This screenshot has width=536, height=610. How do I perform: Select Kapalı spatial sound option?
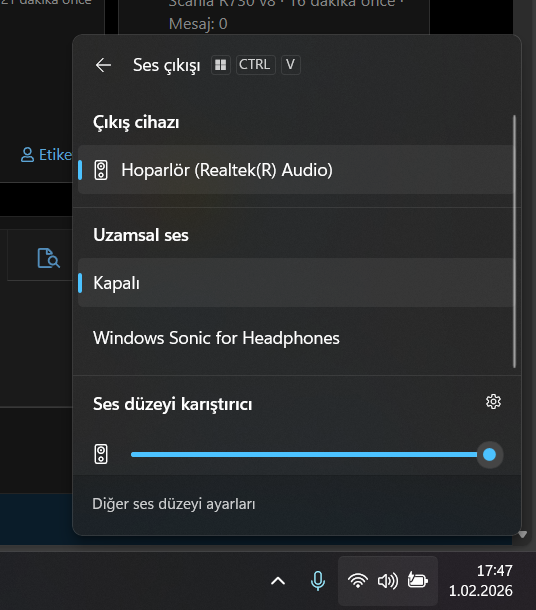296,283
